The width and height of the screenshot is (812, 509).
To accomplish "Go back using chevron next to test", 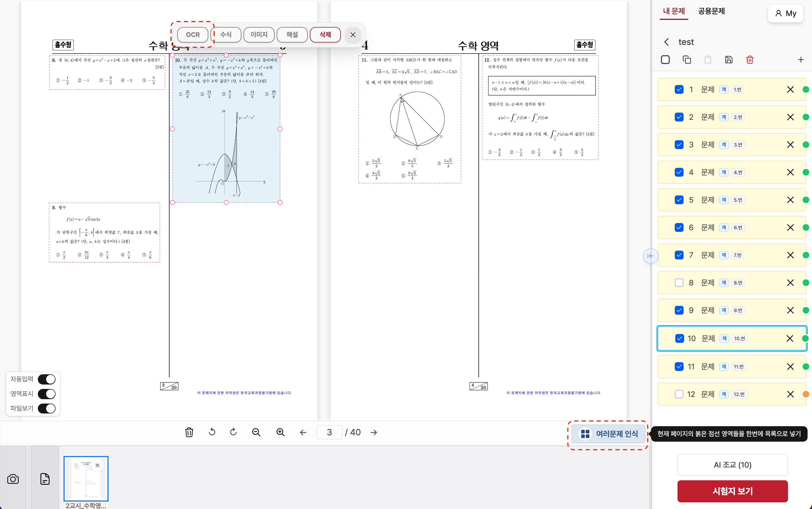I will (x=666, y=42).
